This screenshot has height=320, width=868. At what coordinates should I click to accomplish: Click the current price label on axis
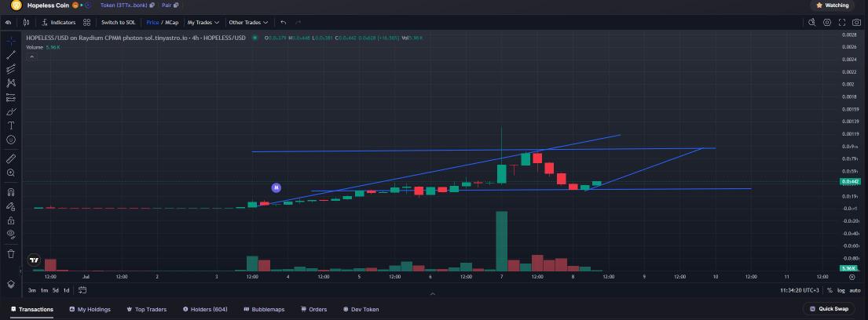tap(850, 181)
